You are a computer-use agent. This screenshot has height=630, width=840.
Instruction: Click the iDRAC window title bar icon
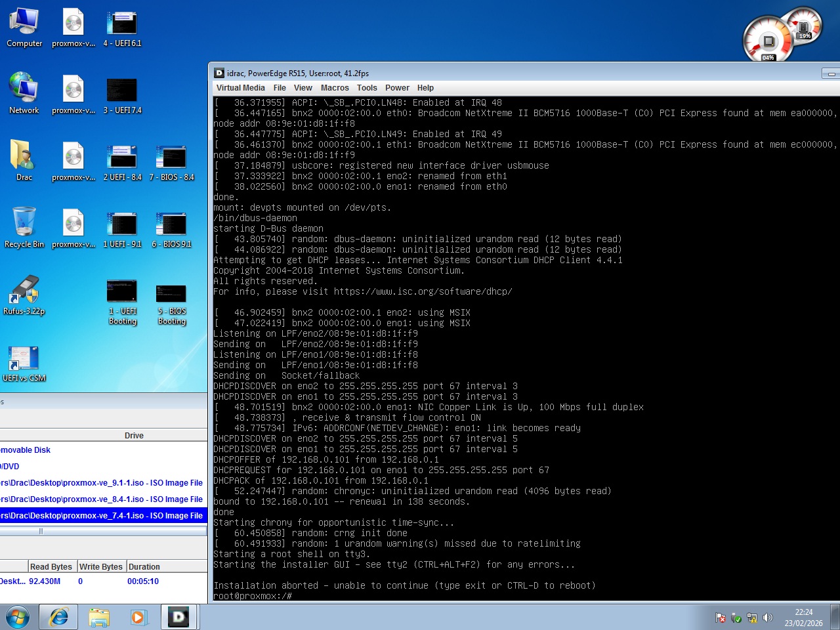point(219,73)
